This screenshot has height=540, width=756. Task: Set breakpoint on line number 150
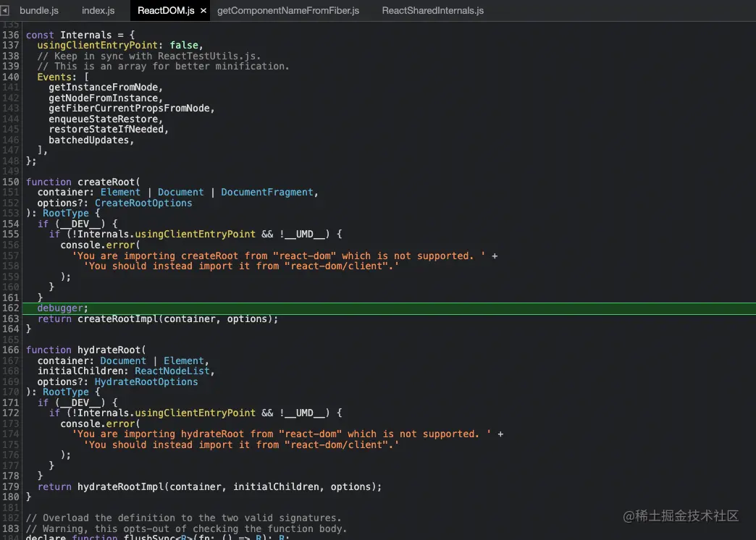pos(11,182)
